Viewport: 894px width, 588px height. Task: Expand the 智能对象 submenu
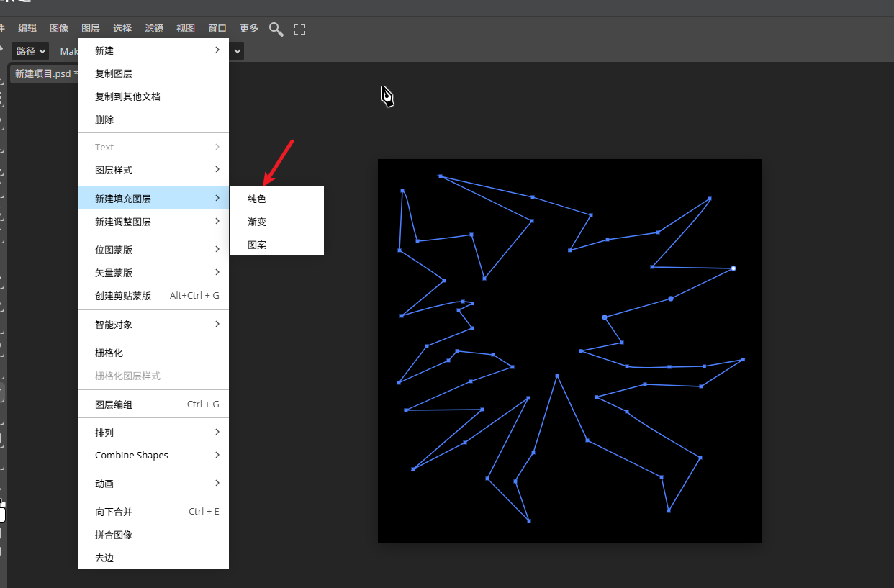click(x=153, y=325)
